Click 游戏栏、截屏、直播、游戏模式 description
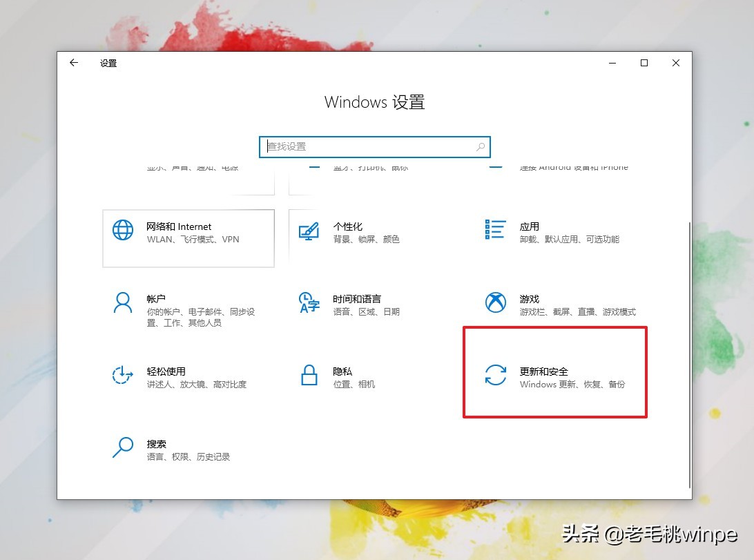Screen dimensions: 754x560 (577, 312)
